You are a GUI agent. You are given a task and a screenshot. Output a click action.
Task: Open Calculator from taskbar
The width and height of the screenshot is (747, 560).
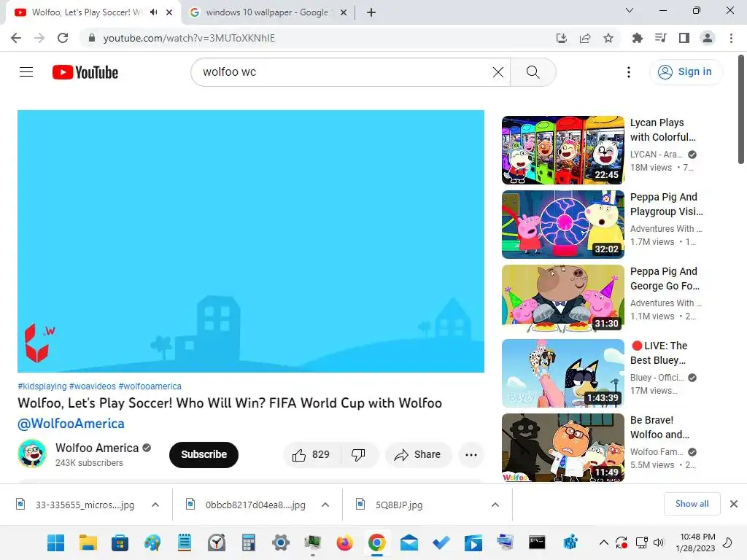[x=248, y=542]
